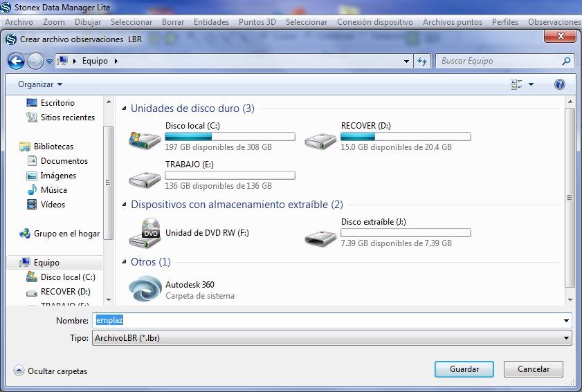Screen dimensions: 582x392
Task: Open Entidades menu in Stonex Data Manager
Action: [x=211, y=22]
